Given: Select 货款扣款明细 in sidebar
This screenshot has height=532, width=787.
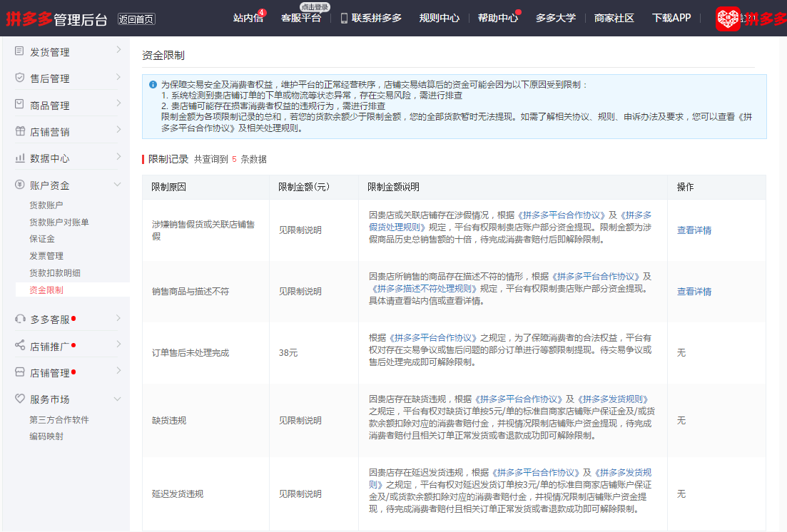Looking at the screenshot, I should coord(55,273).
